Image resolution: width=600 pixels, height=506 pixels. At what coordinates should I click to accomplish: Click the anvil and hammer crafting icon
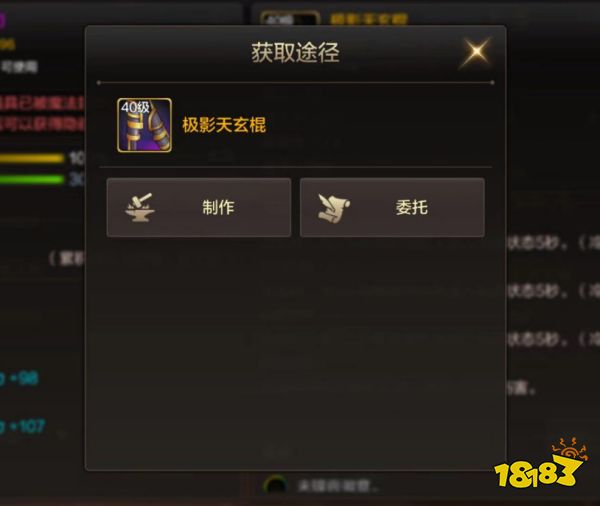click(x=140, y=207)
